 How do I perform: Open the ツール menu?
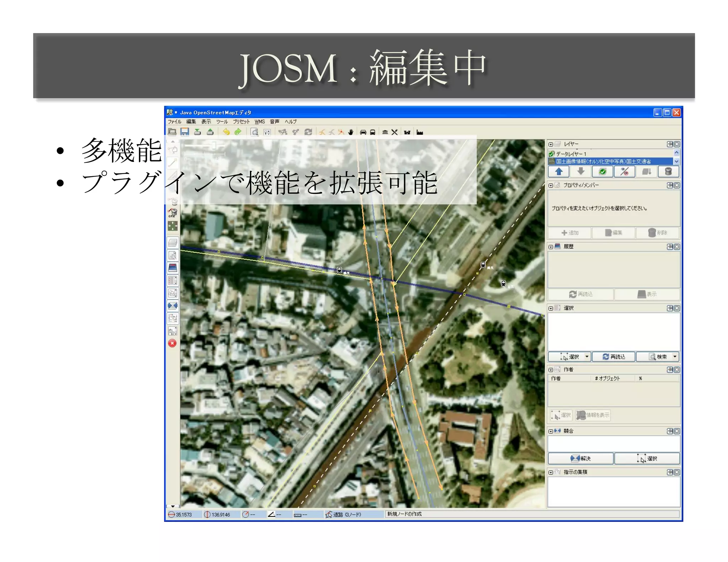(222, 121)
